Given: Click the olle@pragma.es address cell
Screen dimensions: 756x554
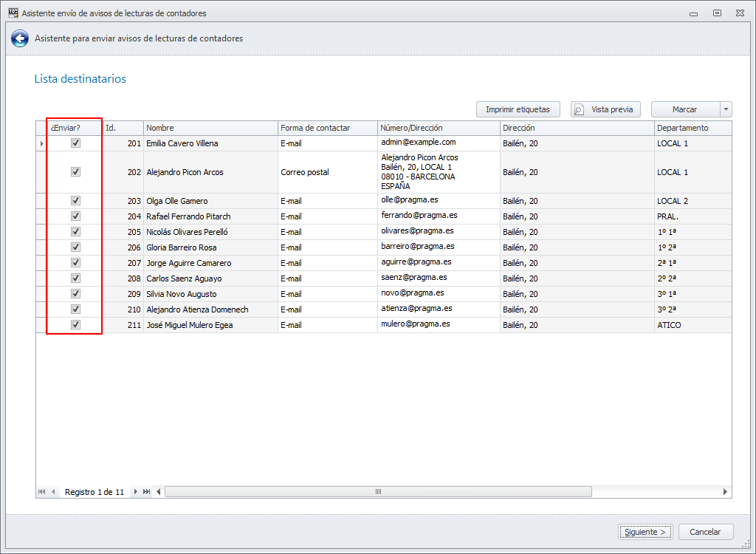Looking at the screenshot, I should [x=439, y=201].
